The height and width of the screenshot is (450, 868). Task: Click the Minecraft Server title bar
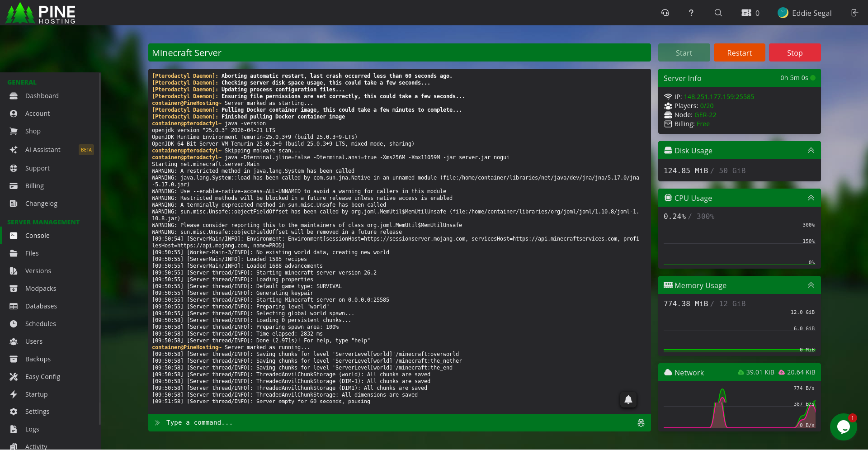point(400,52)
